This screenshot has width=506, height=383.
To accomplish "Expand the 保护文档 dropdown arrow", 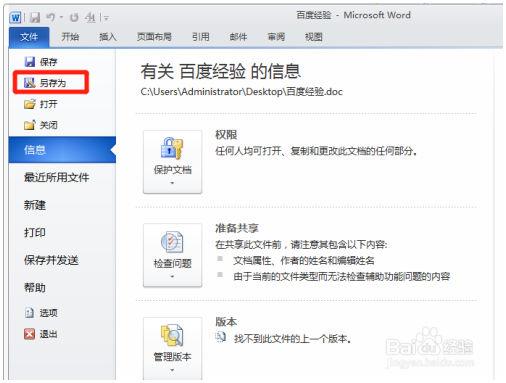I will [172, 183].
